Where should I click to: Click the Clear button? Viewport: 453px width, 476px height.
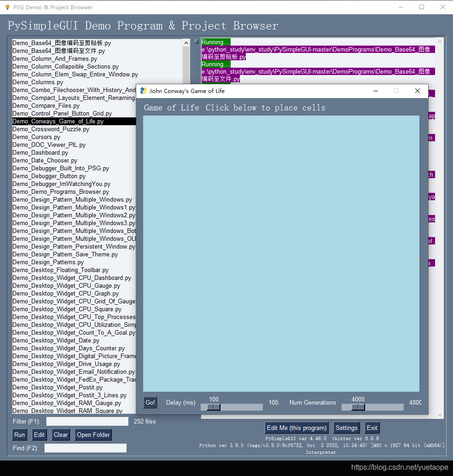pos(61,435)
